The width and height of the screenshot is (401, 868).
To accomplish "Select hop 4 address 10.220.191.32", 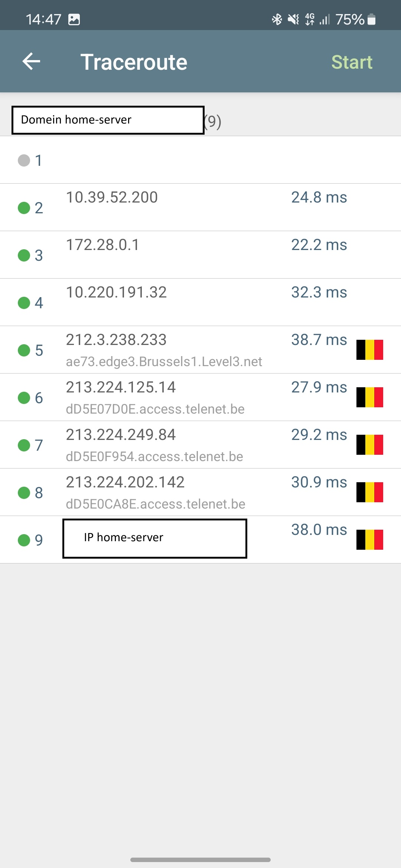I will pos(116,292).
